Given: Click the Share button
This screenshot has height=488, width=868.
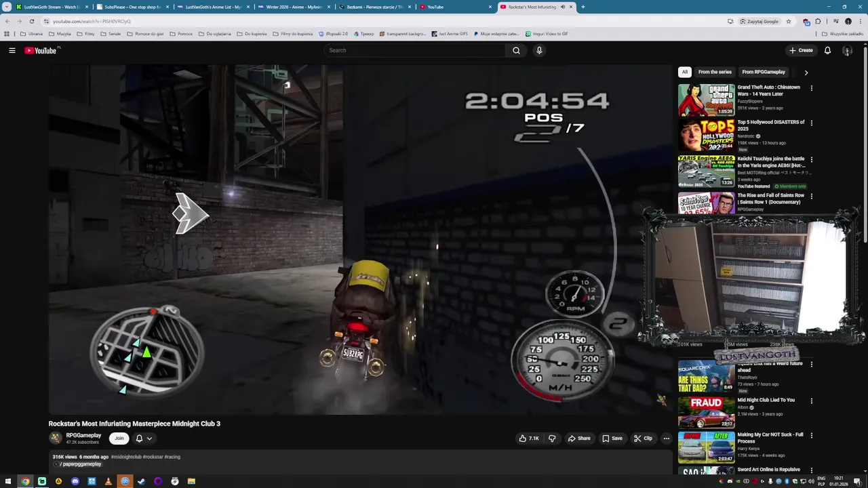Looking at the screenshot, I should (x=578, y=439).
